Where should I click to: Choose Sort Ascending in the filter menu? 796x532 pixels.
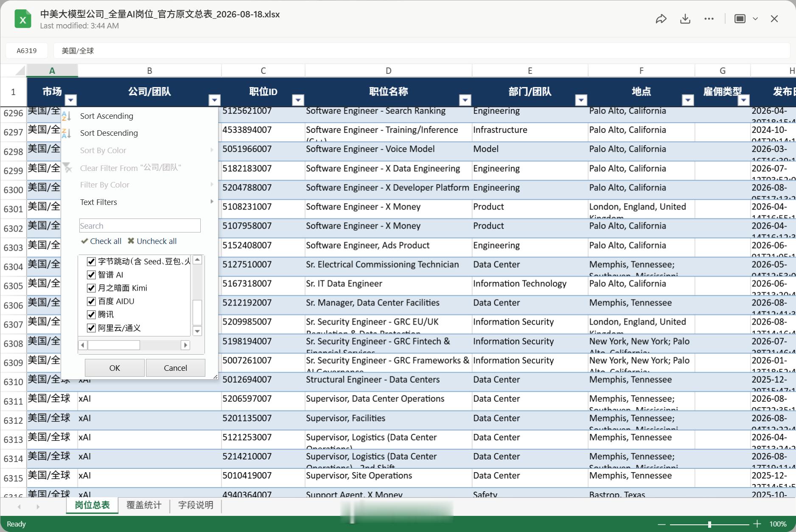[x=139, y=116]
